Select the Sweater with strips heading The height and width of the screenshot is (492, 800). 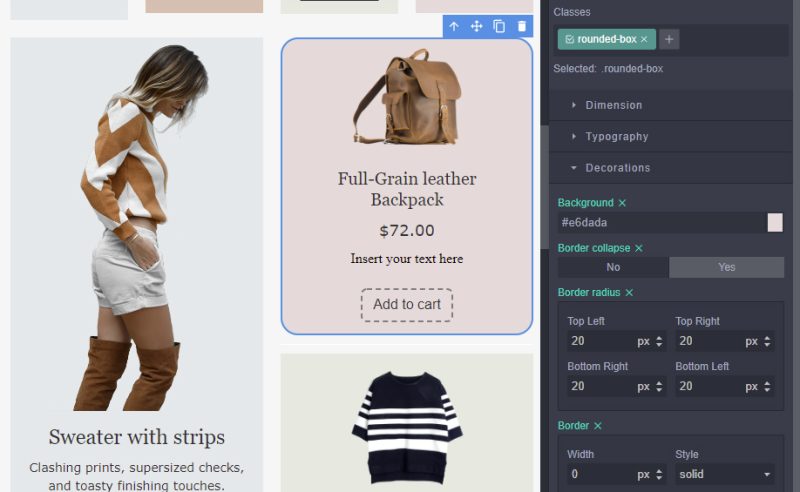tap(137, 437)
